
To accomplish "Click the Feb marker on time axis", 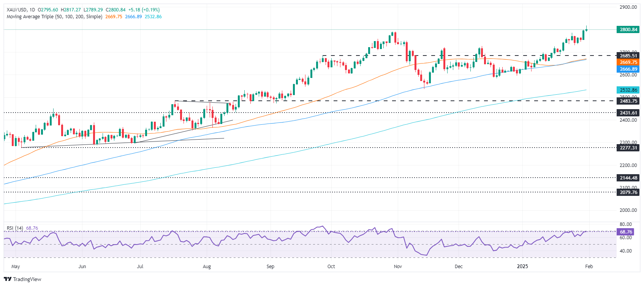I will pos(589,266).
